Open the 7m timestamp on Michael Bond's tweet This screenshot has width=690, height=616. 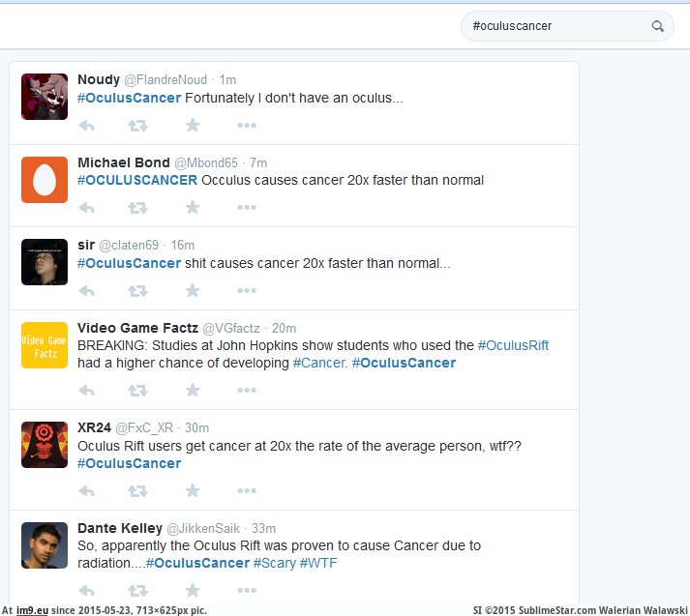[258, 163]
